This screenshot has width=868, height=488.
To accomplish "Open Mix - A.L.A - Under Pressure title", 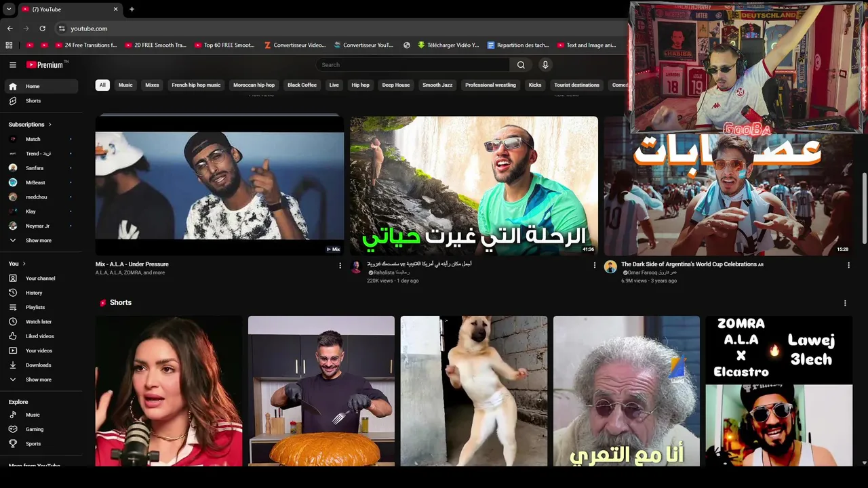I will 132,264.
